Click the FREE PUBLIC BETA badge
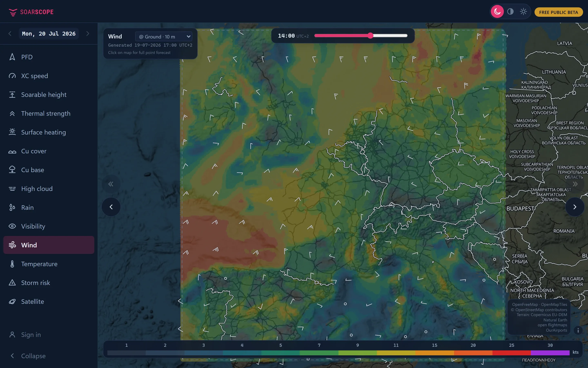The image size is (588, 368). [x=558, y=12]
